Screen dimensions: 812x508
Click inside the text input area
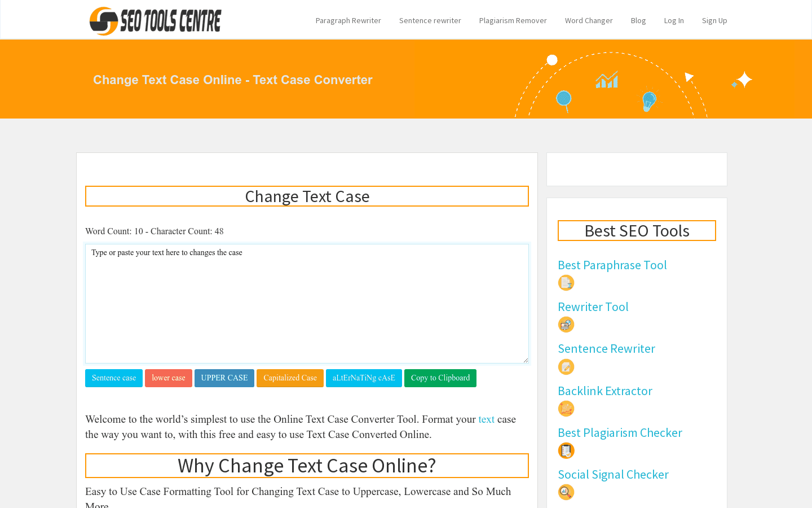307,303
